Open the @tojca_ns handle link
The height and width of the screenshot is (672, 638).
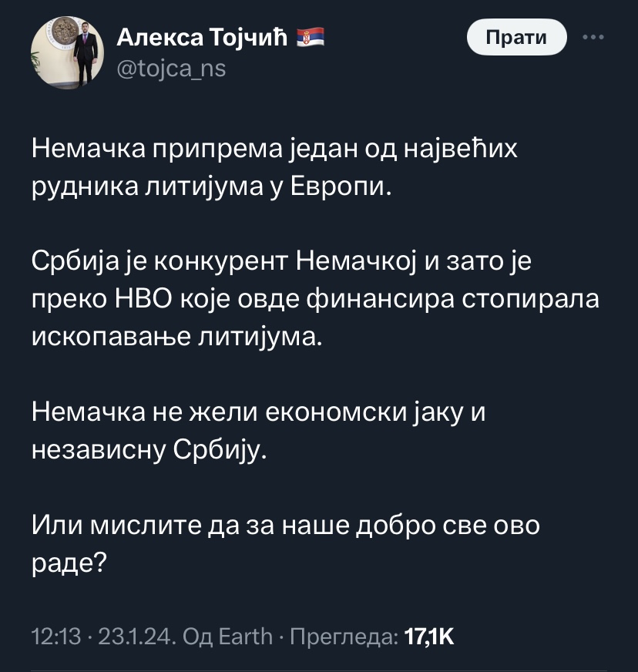[170, 69]
